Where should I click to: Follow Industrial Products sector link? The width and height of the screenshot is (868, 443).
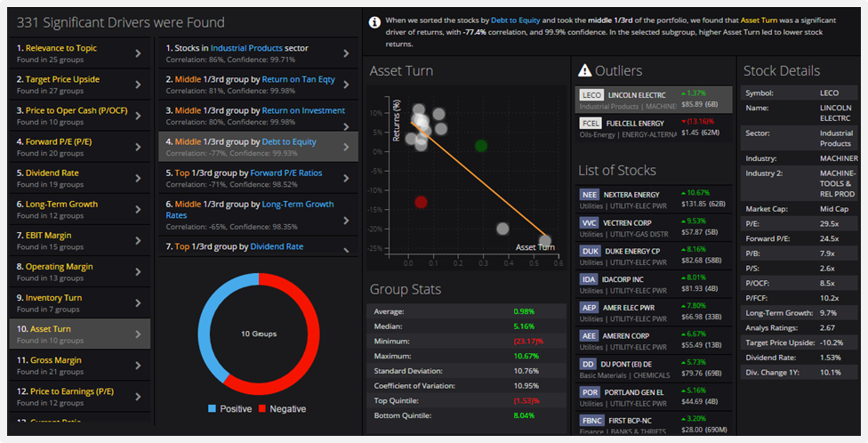click(246, 48)
